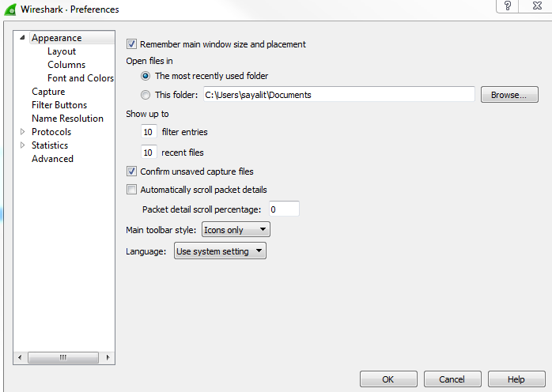Click the help question mark title button

click(507, 6)
